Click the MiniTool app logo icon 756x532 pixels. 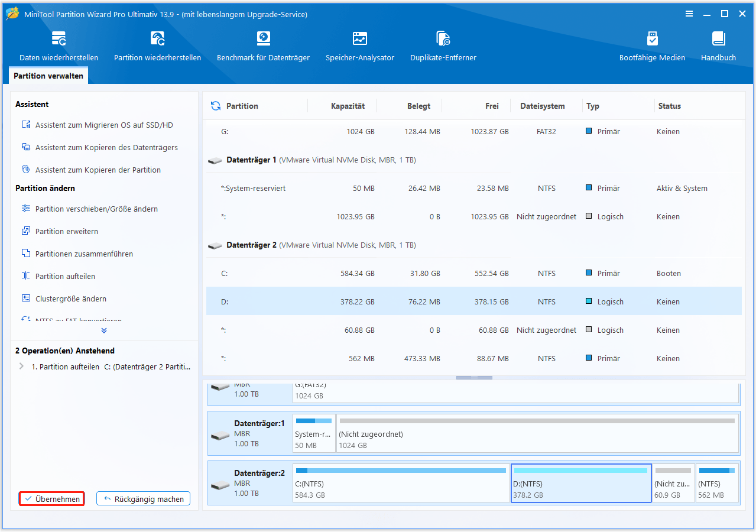(x=12, y=14)
